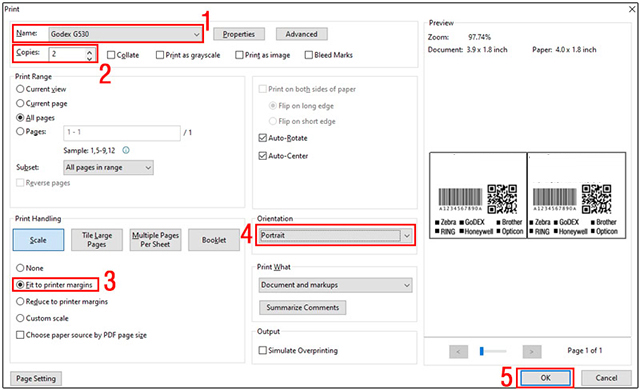
Task: Enable Simulate Overprinting
Action: [x=263, y=350]
